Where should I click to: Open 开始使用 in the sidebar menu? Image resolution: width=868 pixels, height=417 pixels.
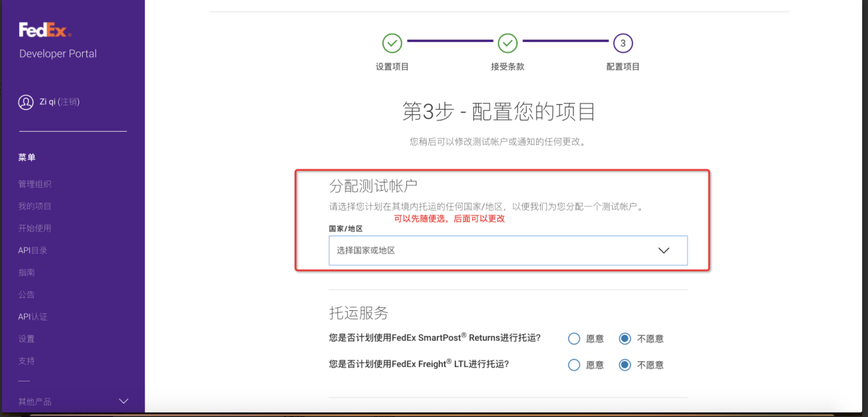35,228
